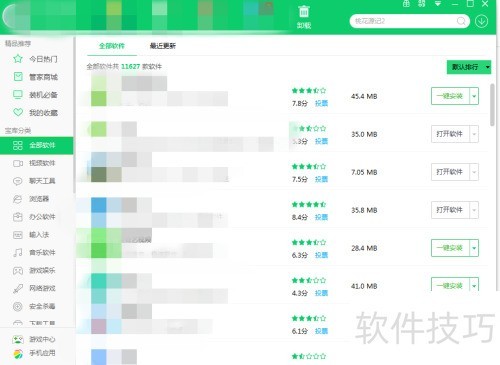Open 游戏娱乐 category
Image resolution: width=500 pixels, height=365 pixels.
(34, 270)
